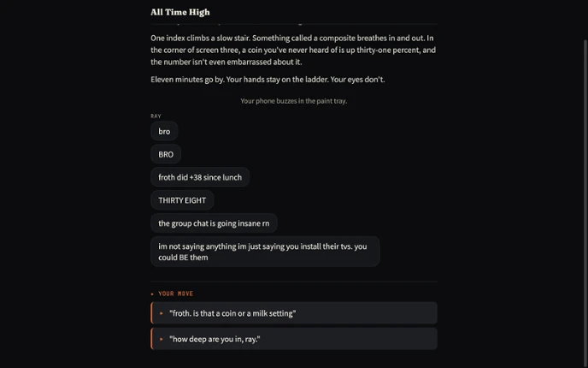Click the triangle icon next to YOUR MOVE
Viewport: 588px width, 368px height.
pos(152,294)
